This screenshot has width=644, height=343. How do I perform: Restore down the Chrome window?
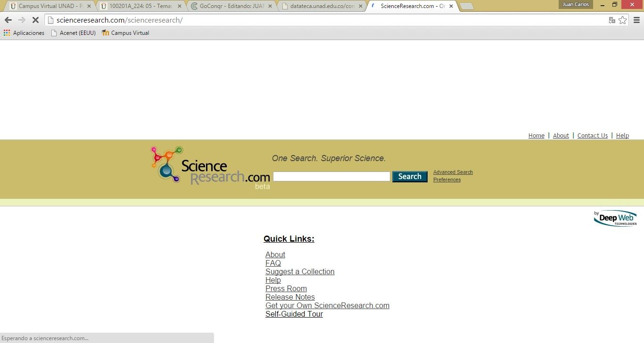pyautogui.click(x=615, y=5)
